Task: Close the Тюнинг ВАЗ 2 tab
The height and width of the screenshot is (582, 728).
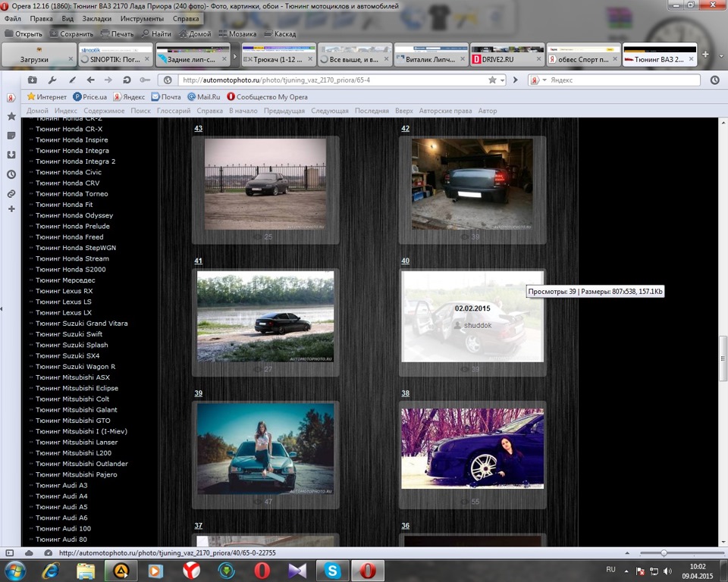Action: (x=692, y=59)
